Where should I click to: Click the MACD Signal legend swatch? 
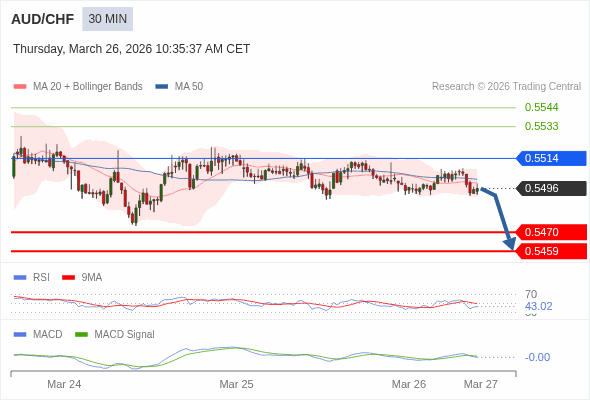pyautogui.click(x=81, y=335)
